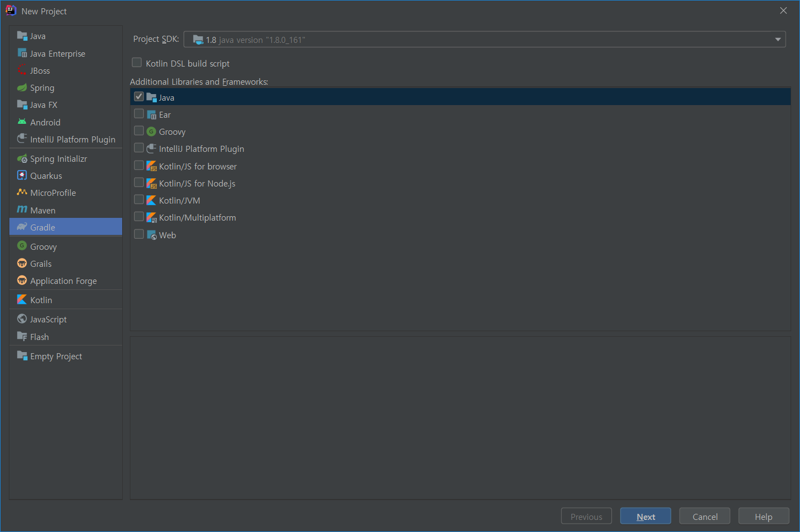Pick the IntelliJ Platform Plugin sidebar icon
Image resolution: width=800 pixels, height=532 pixels.
coord(22,139)
